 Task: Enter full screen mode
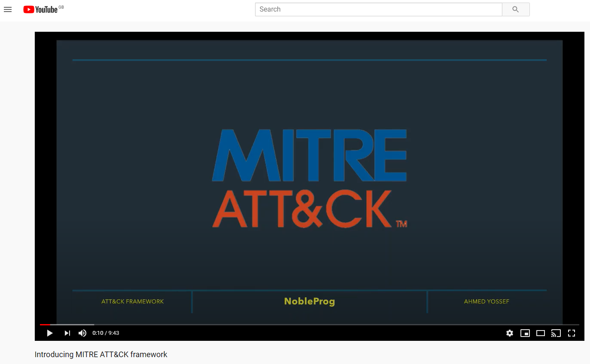pos(572,333)
